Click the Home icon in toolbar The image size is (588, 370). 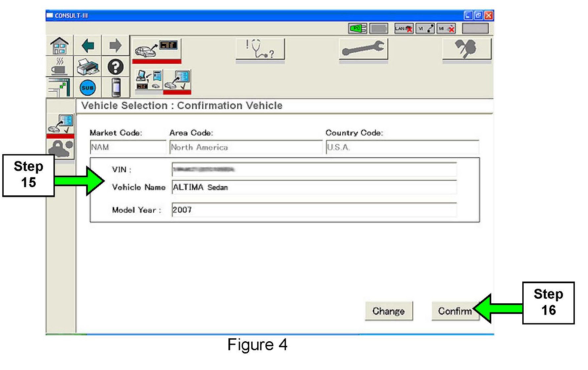click(59, 46)
